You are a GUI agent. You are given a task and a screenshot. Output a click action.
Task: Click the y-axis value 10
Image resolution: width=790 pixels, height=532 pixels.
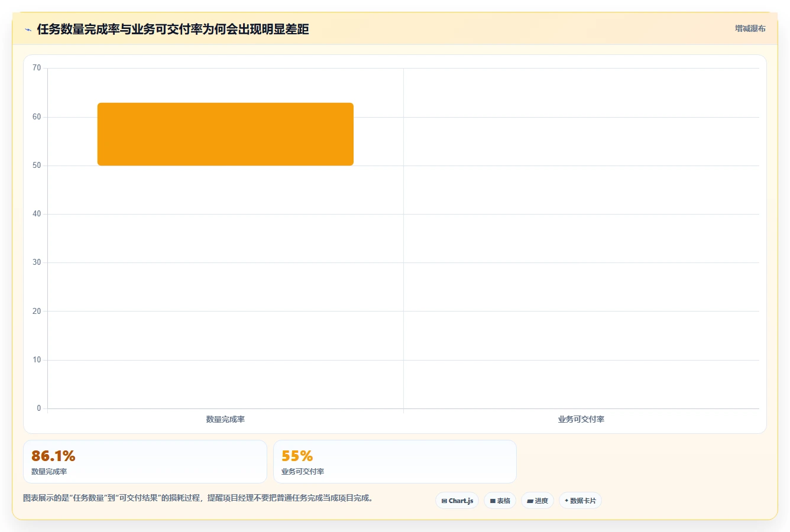pyautogui.click(x=37, y=360)
